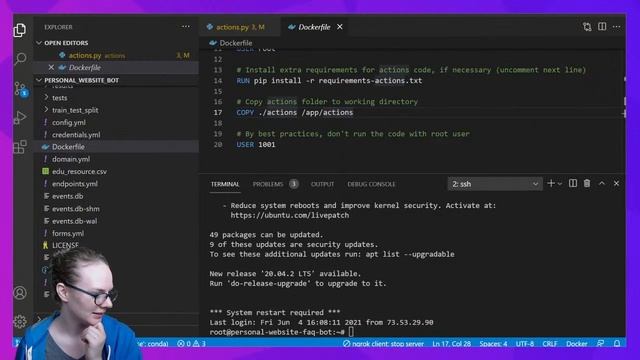Select Dockerfile in the file tree
The height and width of the screenshot is (360, 640).
(68, 147)
